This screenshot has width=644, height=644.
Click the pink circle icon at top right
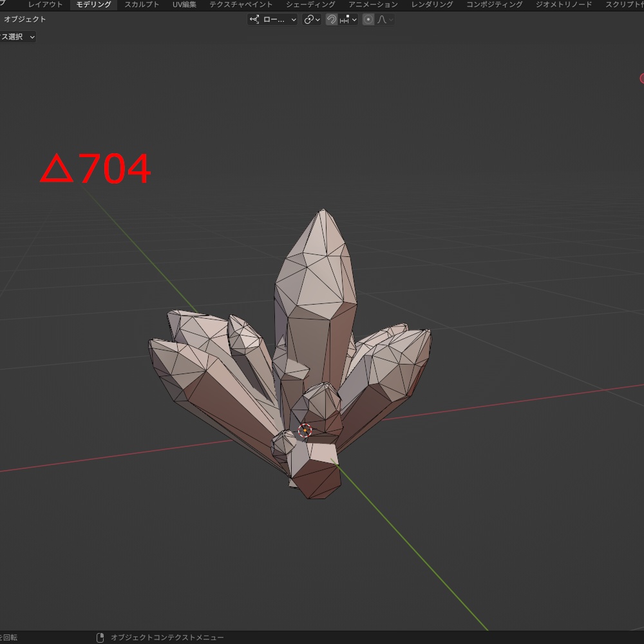[x=641, y=78]
